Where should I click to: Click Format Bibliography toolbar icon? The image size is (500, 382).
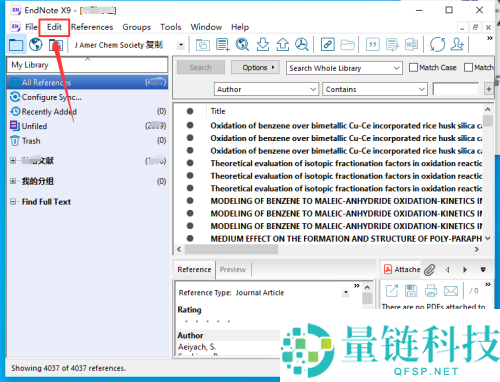tap(392, 44)
